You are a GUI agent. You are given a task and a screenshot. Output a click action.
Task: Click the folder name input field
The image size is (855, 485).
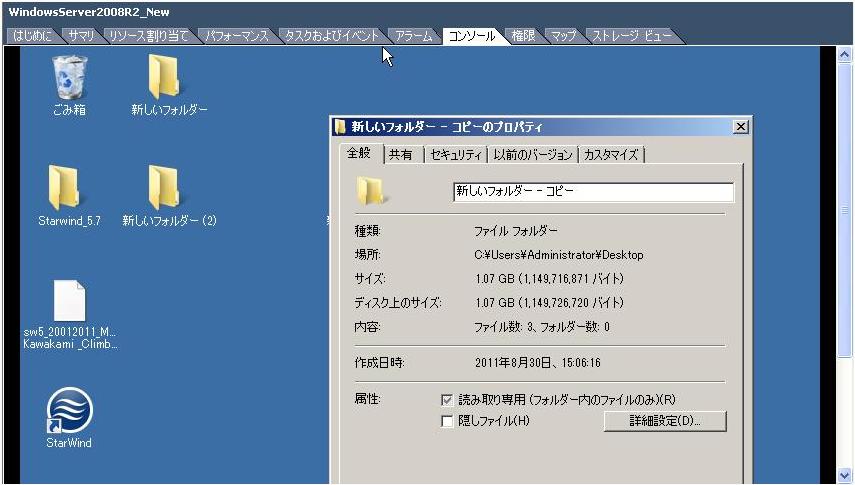point(593,191)
